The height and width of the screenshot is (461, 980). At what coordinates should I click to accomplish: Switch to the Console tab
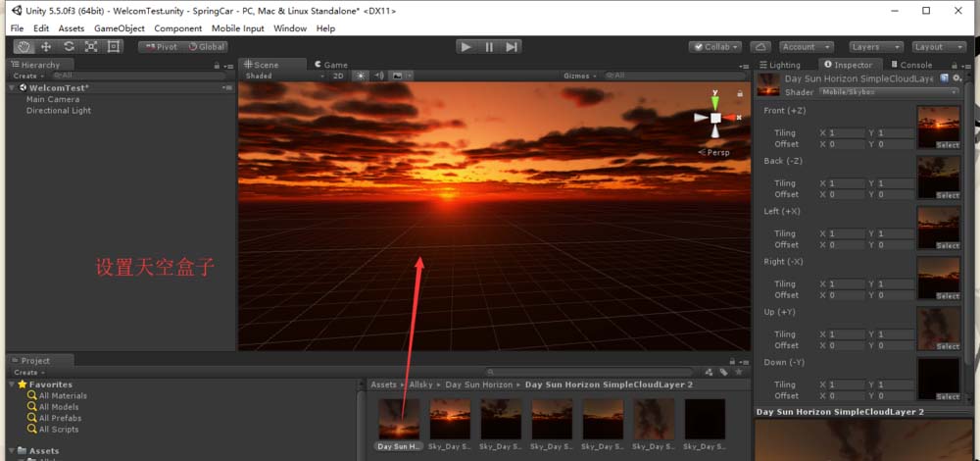(x=911, y=65)
